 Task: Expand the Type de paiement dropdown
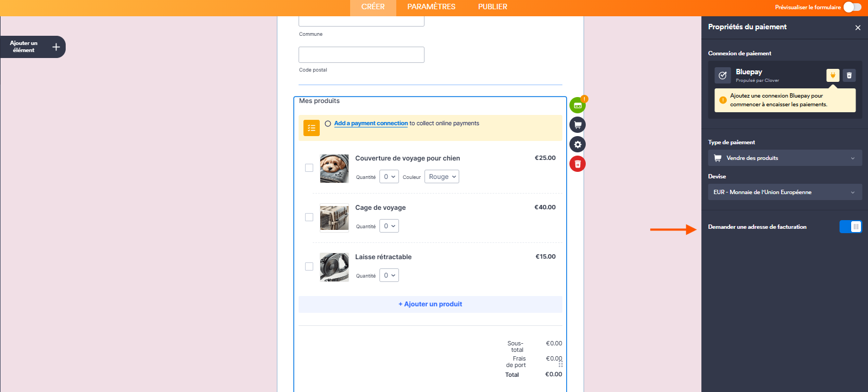(x=784, y=158)
